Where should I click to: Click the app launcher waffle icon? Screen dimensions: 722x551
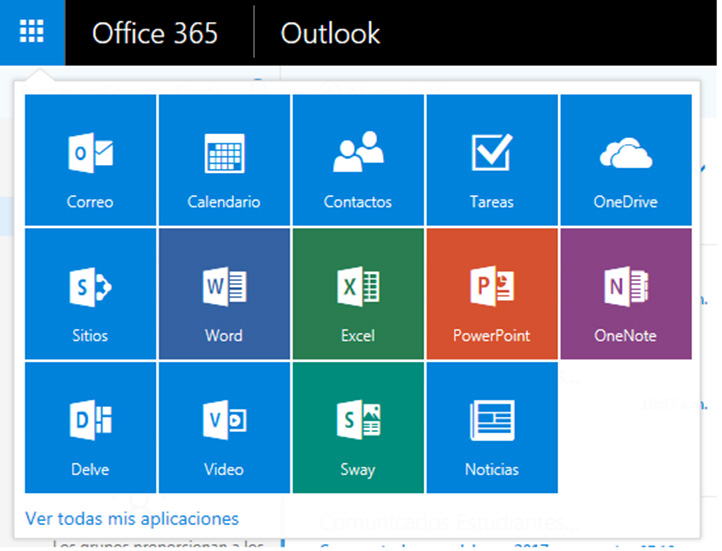pos(32,32)
